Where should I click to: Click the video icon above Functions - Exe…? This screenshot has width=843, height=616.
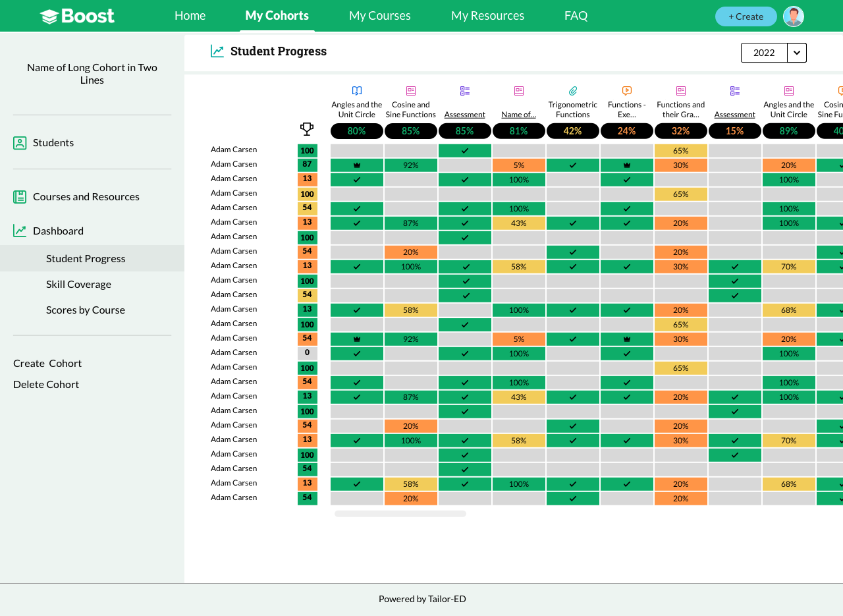(627, 91)
